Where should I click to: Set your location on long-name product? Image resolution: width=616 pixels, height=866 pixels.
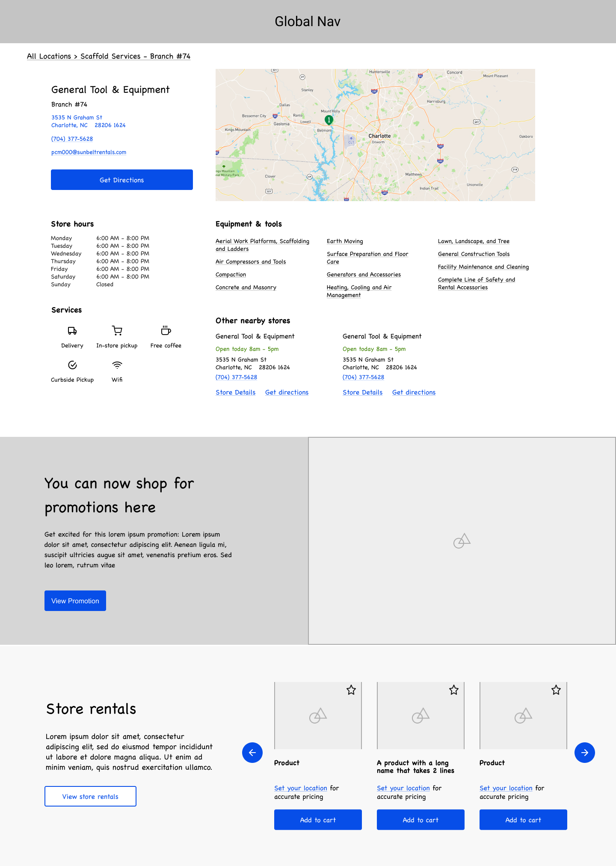point(403,788)
